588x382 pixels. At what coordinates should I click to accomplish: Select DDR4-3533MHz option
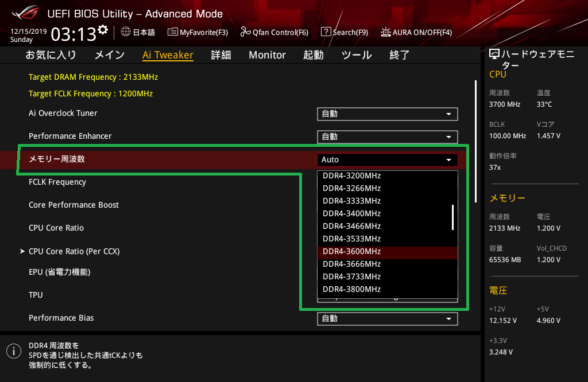pos(388,239)
